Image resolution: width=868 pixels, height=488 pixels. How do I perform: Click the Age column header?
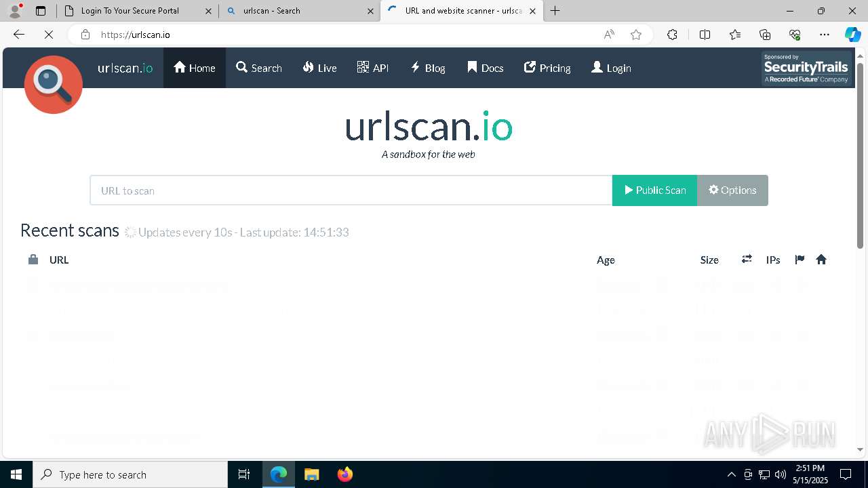[606, 260]
